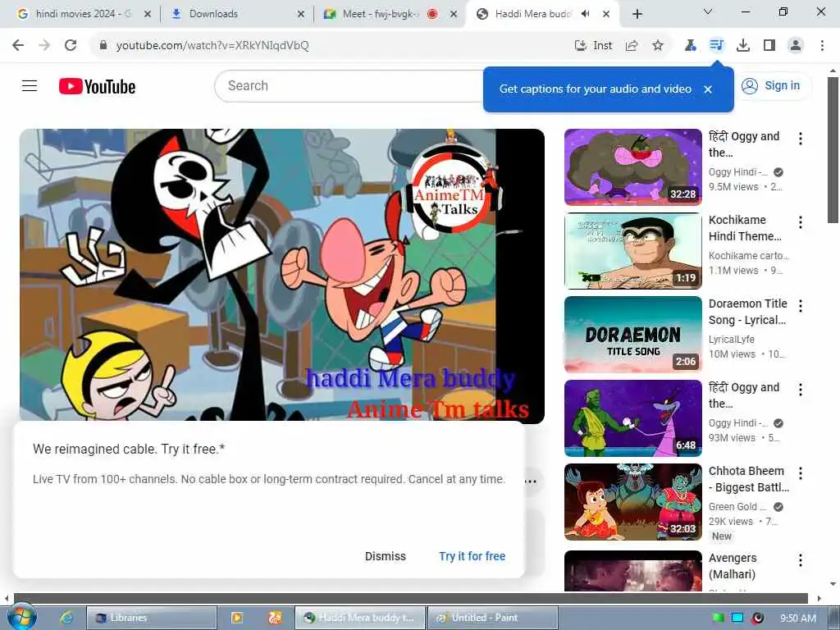Open the Chrome profile avatar
The width and height of the screenshot is (840, 630).
(x=796, y=46)
